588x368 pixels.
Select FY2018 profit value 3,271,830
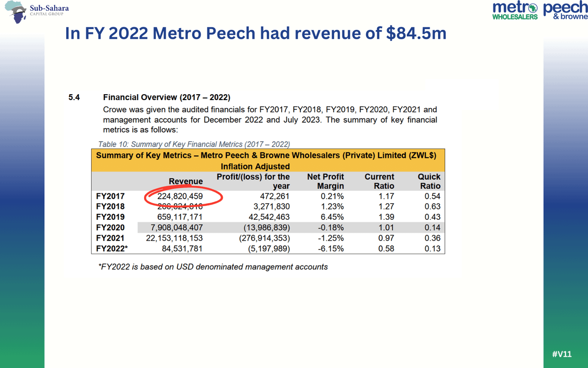[271, 207]
